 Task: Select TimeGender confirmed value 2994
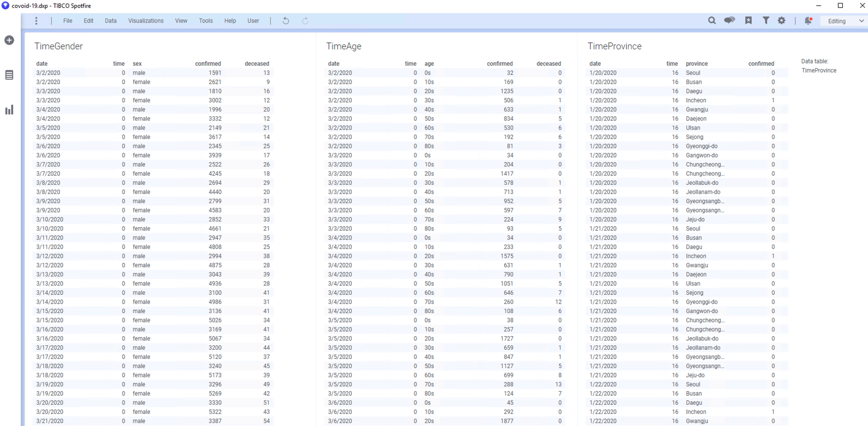(x=215, y=256)
